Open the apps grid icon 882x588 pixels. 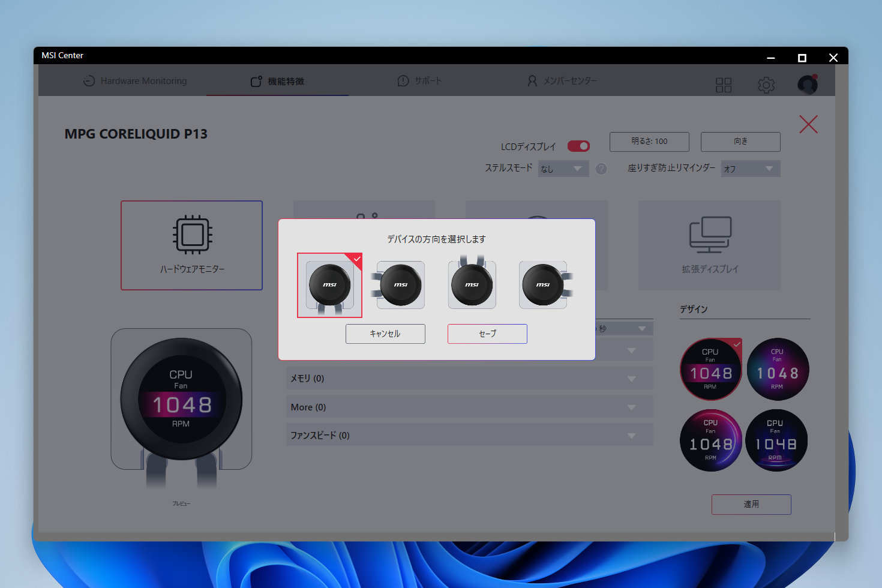[x=724, y=85]
